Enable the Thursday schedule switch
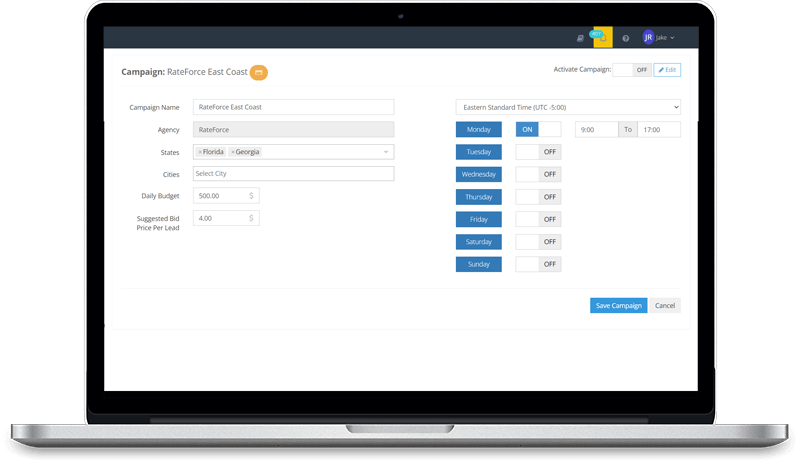The height and width of the screenshot is (462, 800). pos(538,197)
